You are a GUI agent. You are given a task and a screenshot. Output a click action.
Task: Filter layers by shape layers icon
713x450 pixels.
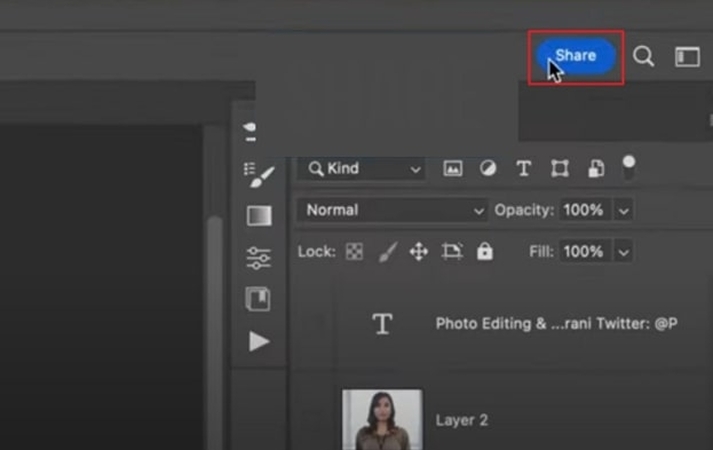[x=560, y=169]
